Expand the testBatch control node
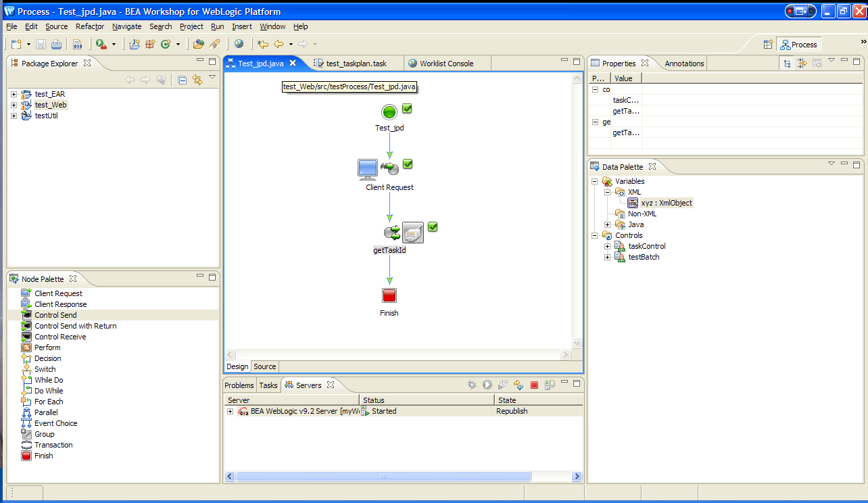 pyautogui.click(x=607, y=257)
